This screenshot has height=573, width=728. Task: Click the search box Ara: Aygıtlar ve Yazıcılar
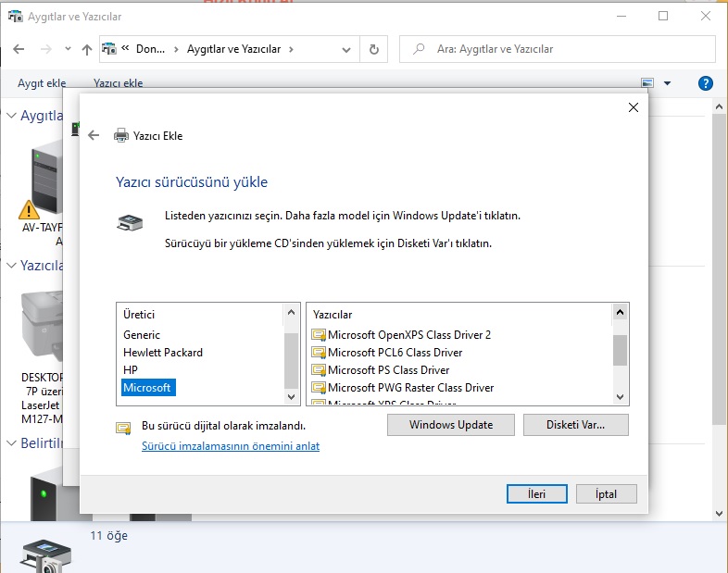click(558, 49)
